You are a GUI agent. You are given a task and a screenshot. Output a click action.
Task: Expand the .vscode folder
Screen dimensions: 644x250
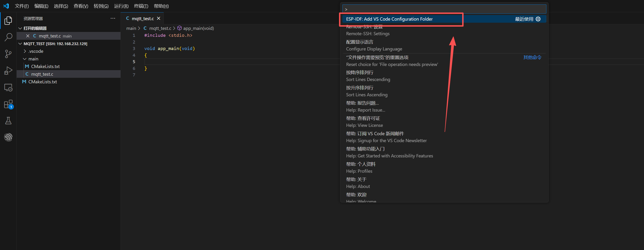click(x=25, y=51)
